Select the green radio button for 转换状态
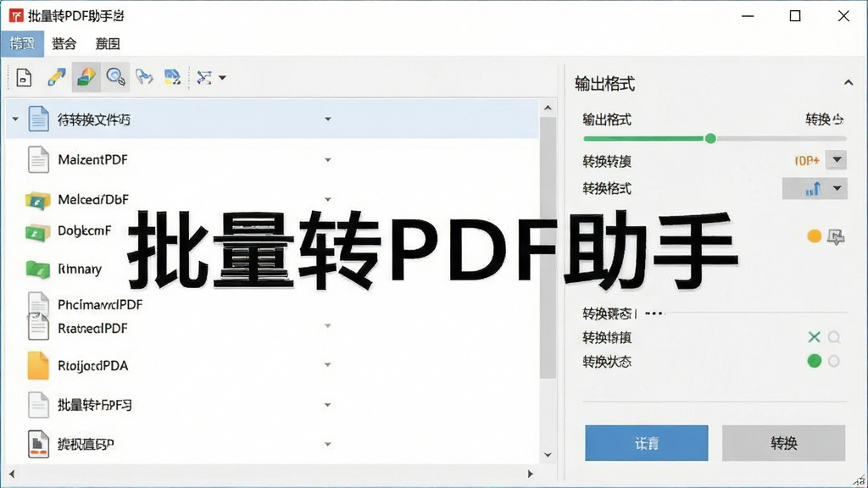868x488 pixels. (x=814, y=361)
